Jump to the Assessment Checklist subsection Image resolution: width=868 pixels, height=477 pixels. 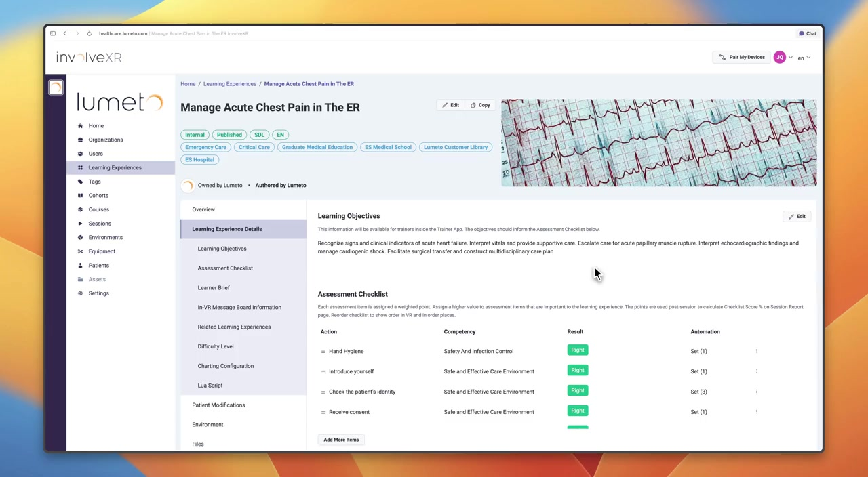[x=225, y=268]
